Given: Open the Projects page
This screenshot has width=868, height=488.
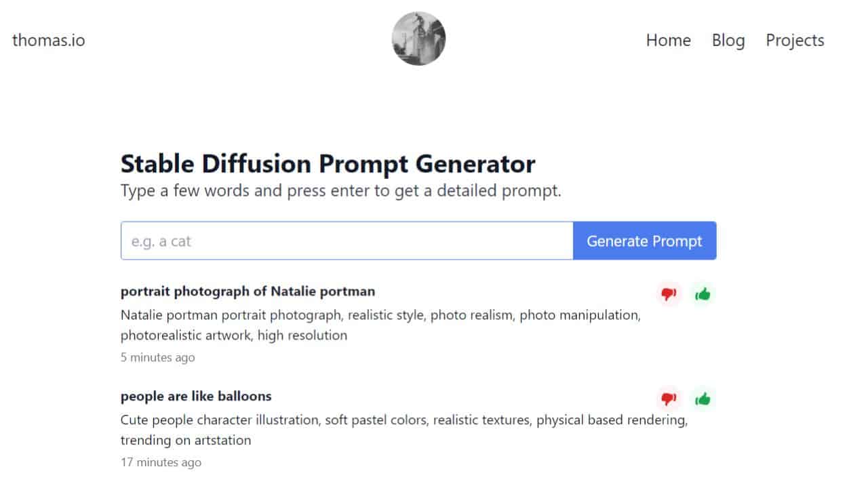Looking at the screenshot, I should tap(795, 41).
